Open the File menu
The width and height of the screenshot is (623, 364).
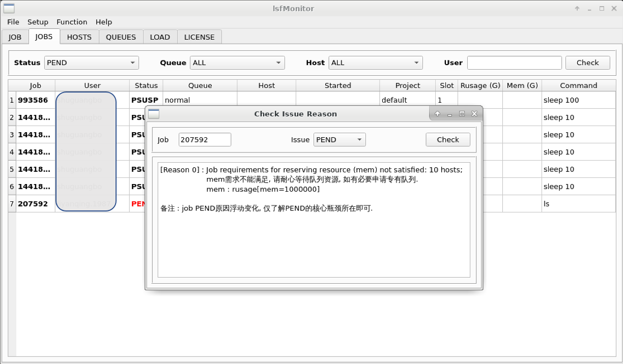13,22
